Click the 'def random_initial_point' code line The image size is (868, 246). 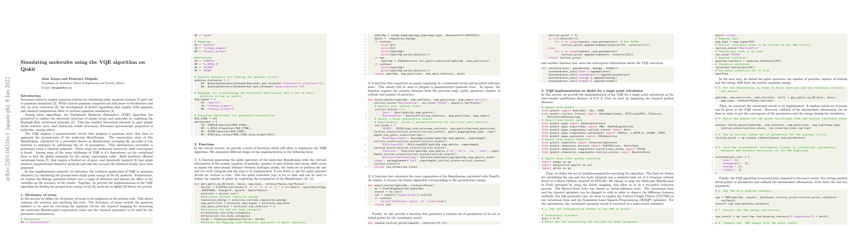tap(391, 223)
